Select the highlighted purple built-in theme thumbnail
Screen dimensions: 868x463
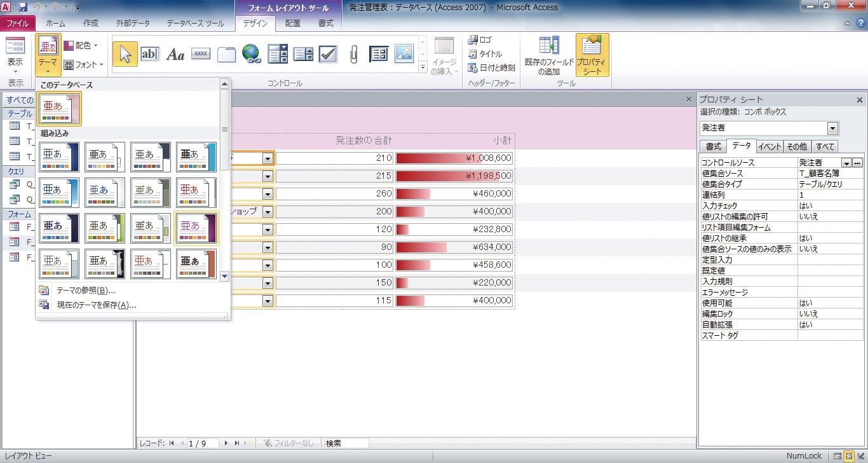(196, 228)
